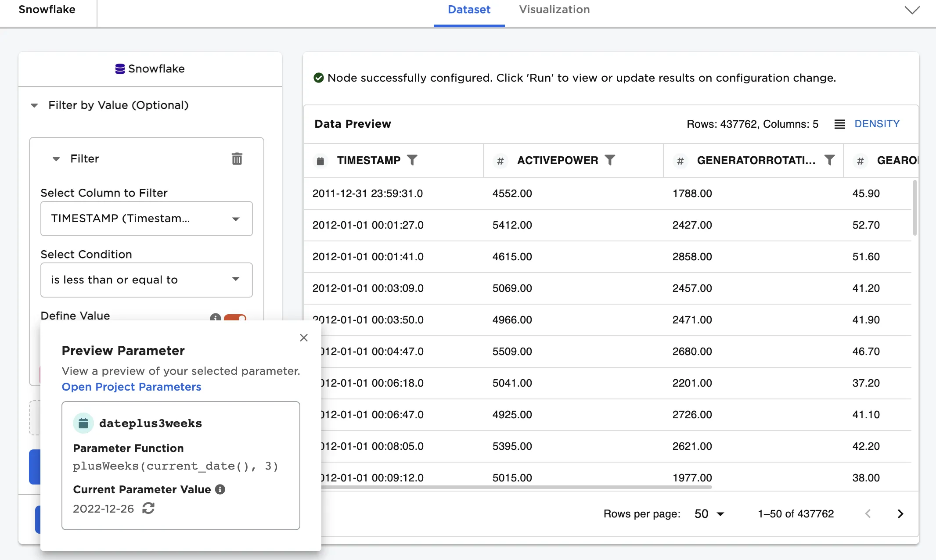Image resolution: width=936 pixels, height=560 pixels.
Task: Click the TIMESTAMP column filter funnel
Action: tap(412, 160)
